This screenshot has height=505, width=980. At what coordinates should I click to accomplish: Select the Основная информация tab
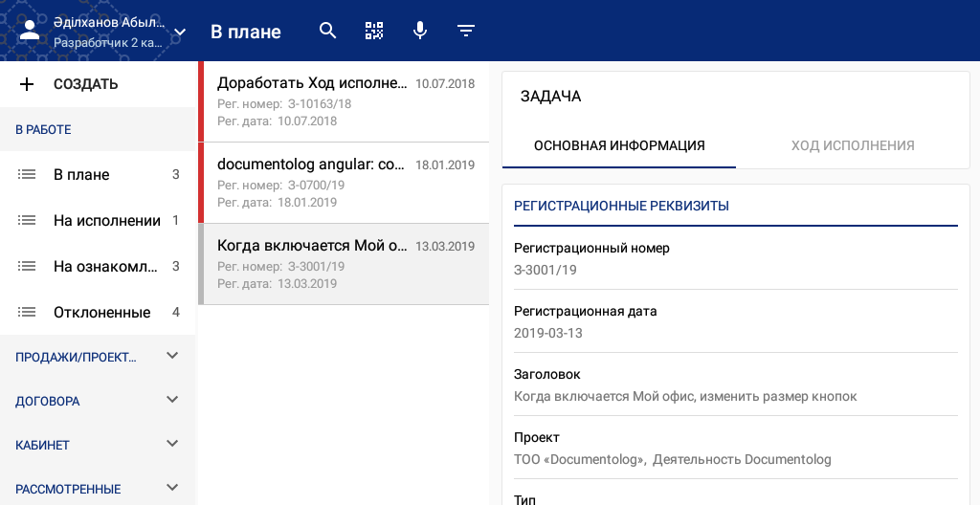pyautogui.click(x=619, y=146)
